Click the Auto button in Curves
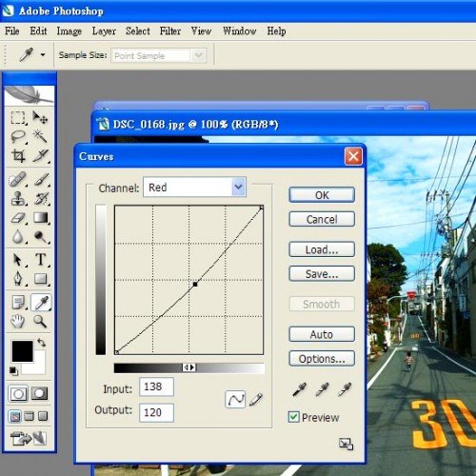This screenshot has width=476, height=476. tap(322, 334)
